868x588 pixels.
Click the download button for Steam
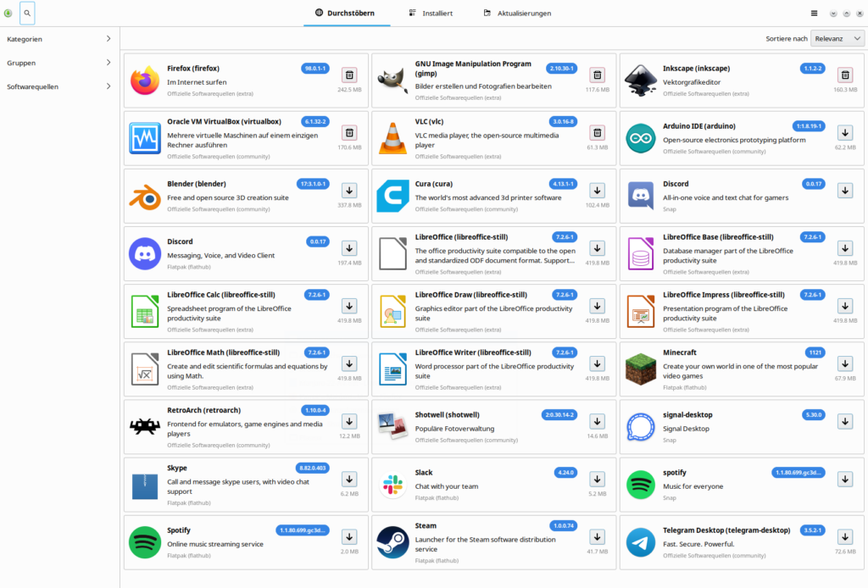click(598, 536)
